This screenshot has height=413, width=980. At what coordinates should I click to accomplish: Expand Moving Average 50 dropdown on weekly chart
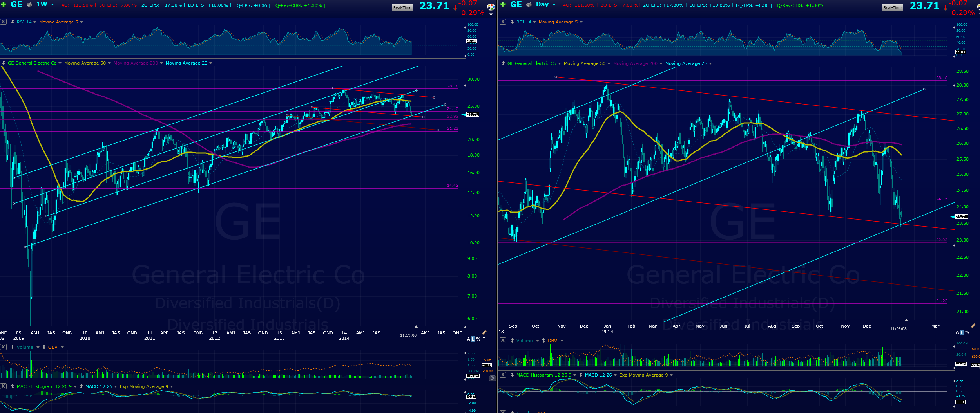[x=109, y=63]
